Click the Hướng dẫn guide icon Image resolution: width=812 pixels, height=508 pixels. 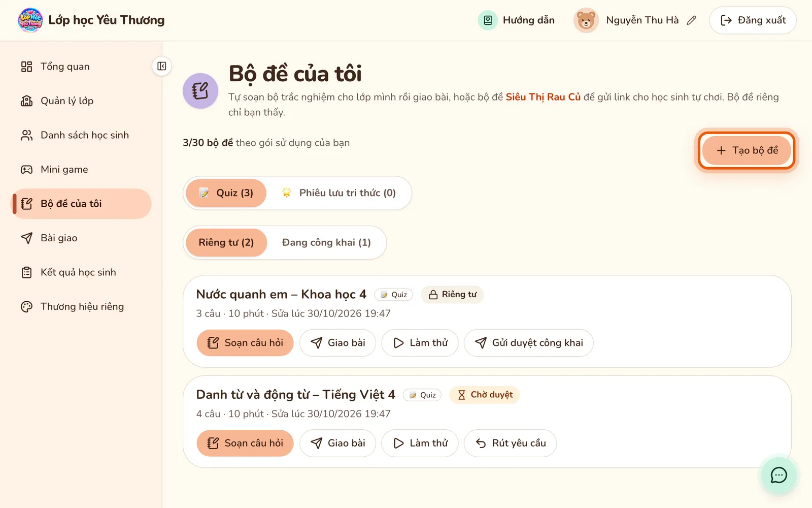tap(488, 20)
